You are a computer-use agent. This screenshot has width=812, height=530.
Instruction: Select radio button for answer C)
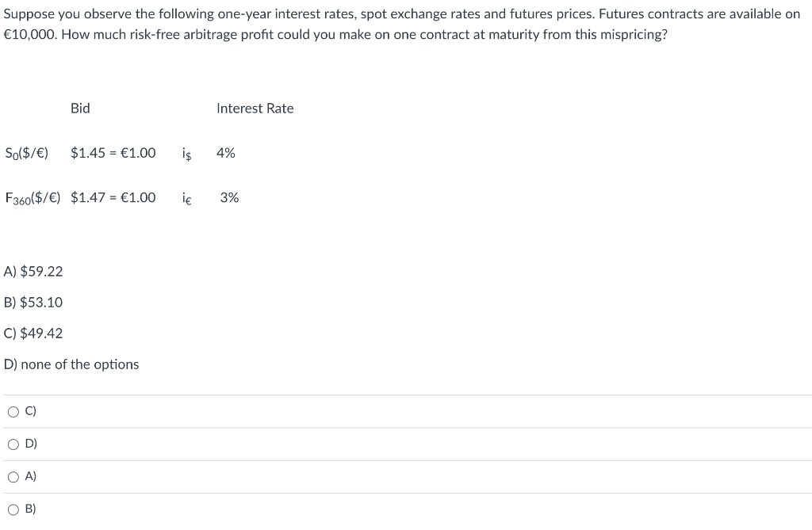13,412
